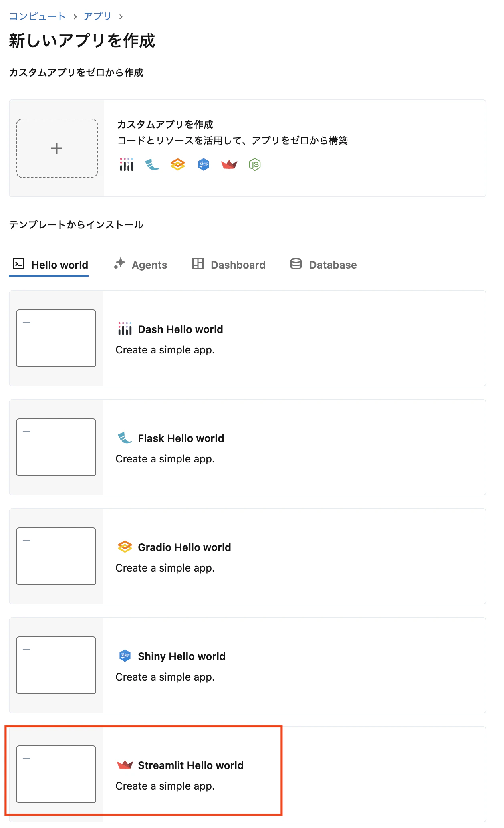Open the Dashboard tab
Screen dimensions: 504x828
tap(229, 264)
